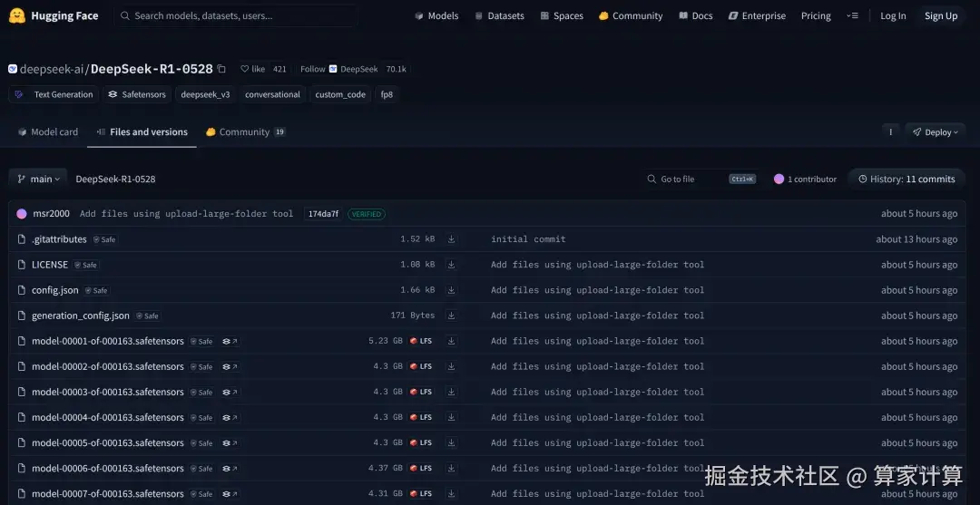Viewport: 980px width, 505px height.
Task: Expand the navigation overflow menu icon
Action: [x=852, y=16]
